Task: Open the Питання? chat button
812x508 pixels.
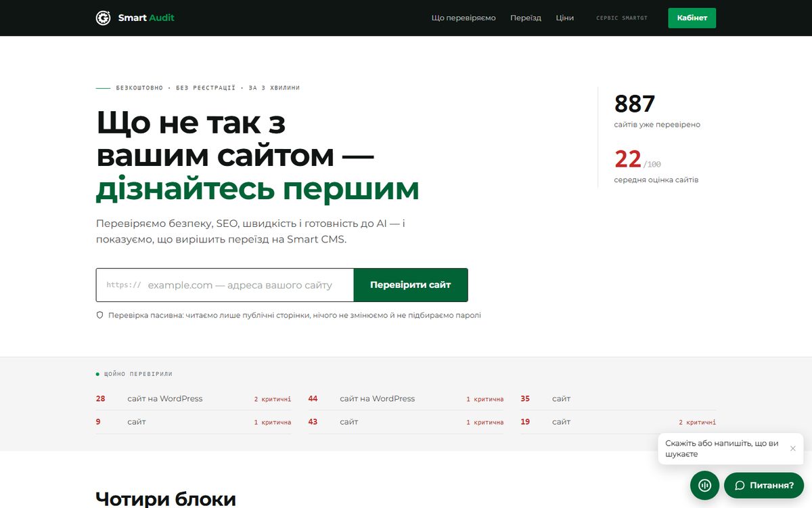Action: [x=764, y=485]
